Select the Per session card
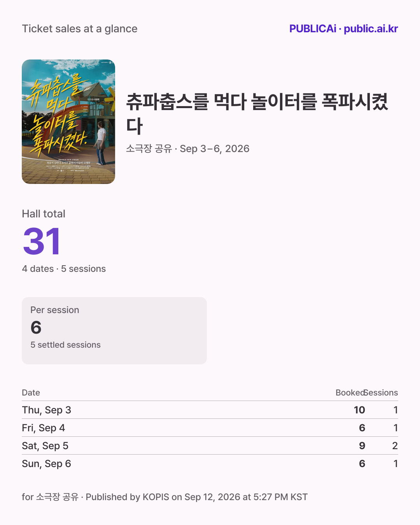This screenshot has height=525, width=420. click(x=114, y=331)
